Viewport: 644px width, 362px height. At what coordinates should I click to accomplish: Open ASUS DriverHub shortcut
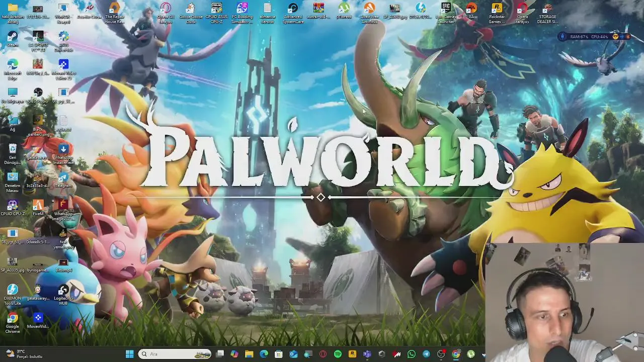coord(63,41)
